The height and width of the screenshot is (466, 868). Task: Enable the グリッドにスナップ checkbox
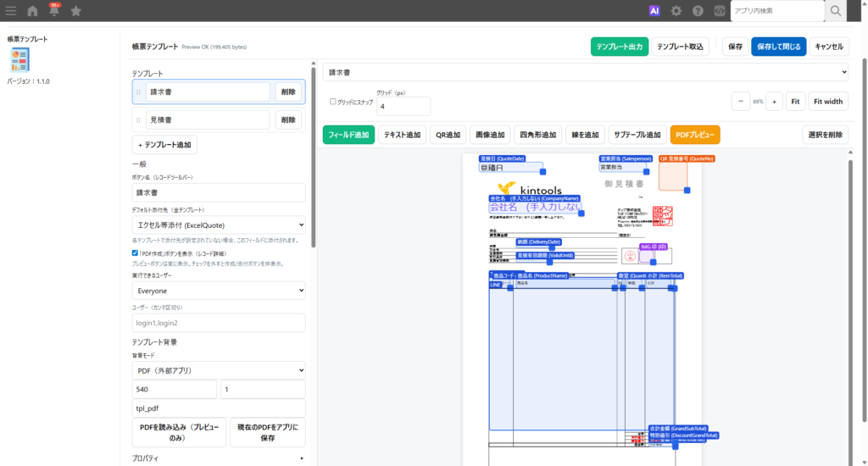(333, 102)
